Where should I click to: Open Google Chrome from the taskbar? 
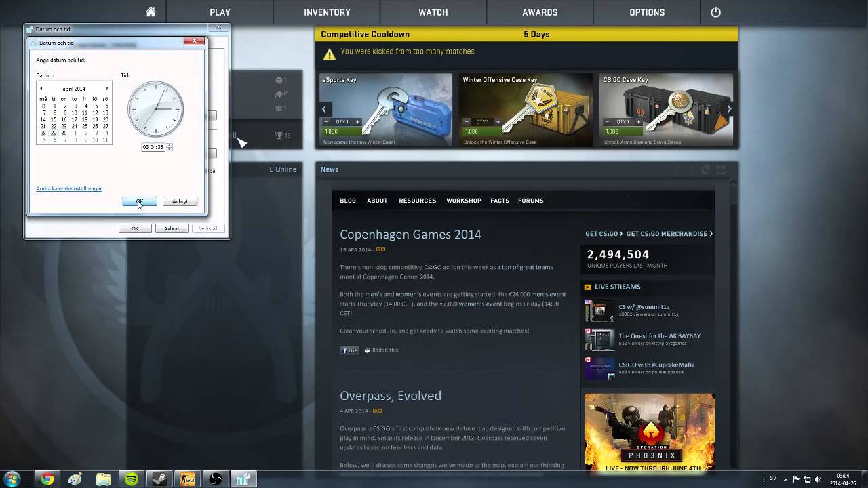click(47, 479)
